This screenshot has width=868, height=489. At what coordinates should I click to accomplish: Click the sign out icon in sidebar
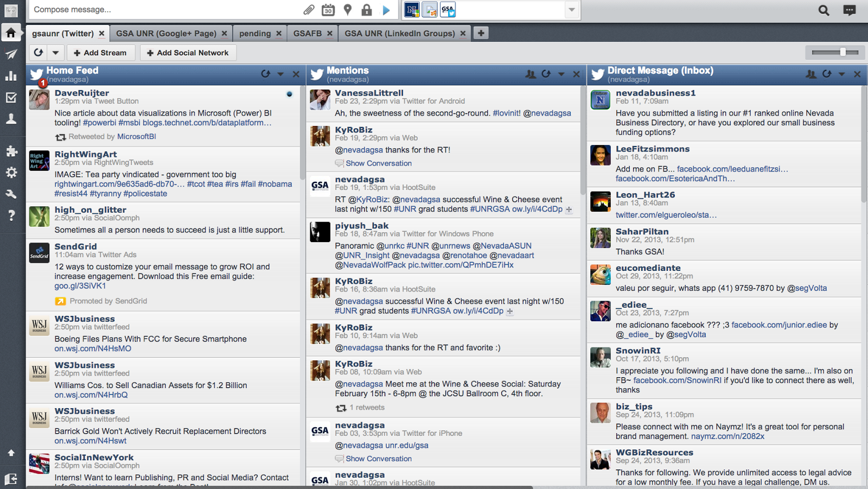click(11, 479)
